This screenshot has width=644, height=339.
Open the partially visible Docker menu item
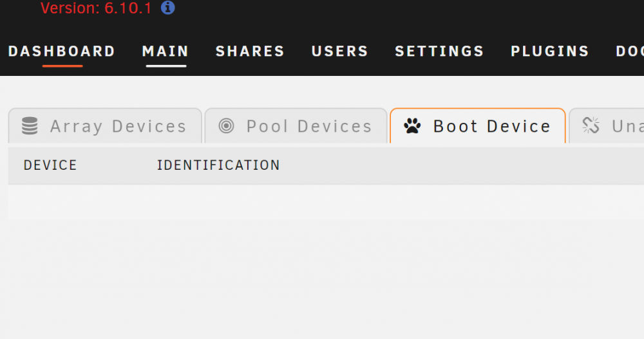click(630, 51)
